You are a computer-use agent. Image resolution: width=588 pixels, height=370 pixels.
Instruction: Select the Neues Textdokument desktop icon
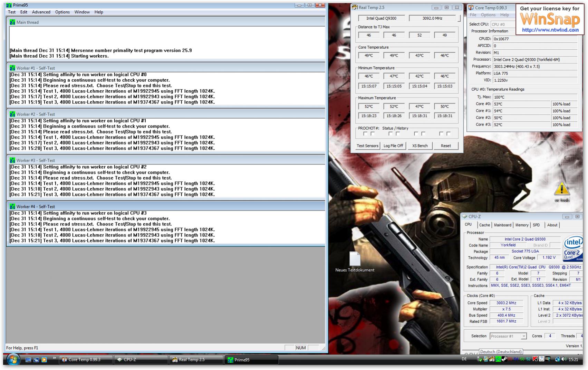pos(355,262)
